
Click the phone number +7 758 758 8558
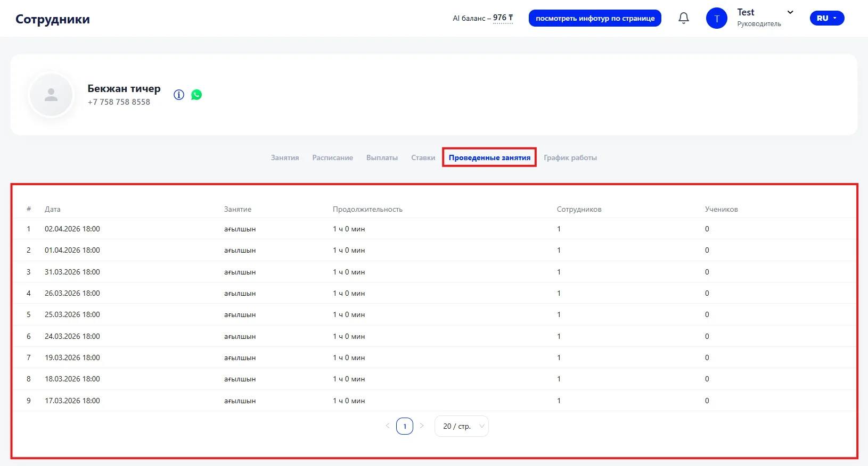pos(119,102)
